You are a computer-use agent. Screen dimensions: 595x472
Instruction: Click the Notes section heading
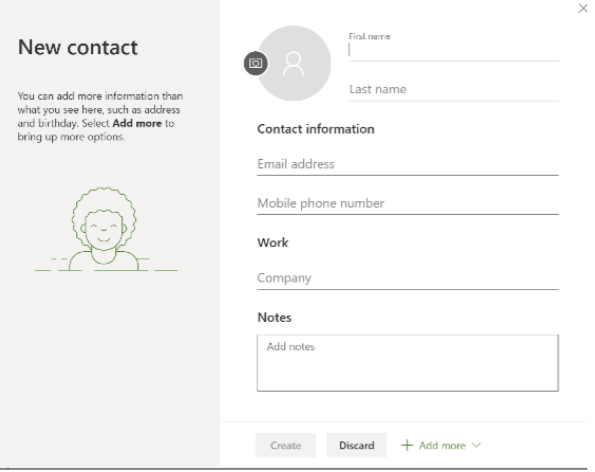click(274, 317)
